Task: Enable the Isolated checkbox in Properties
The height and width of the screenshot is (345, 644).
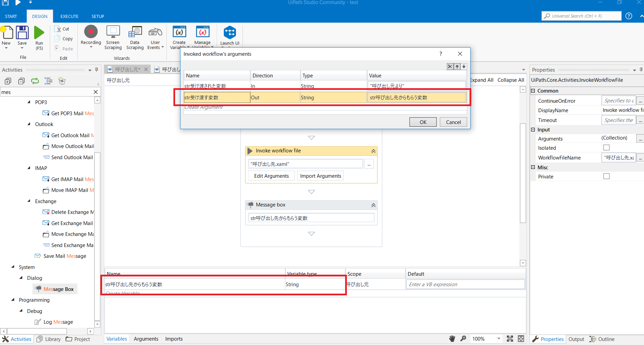Action: click(x=606, y=147)
